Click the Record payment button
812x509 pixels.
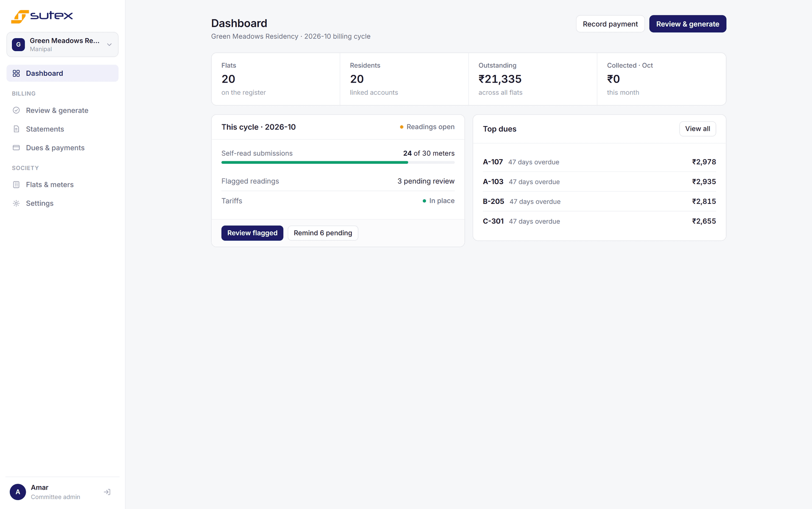coord(610,24)
